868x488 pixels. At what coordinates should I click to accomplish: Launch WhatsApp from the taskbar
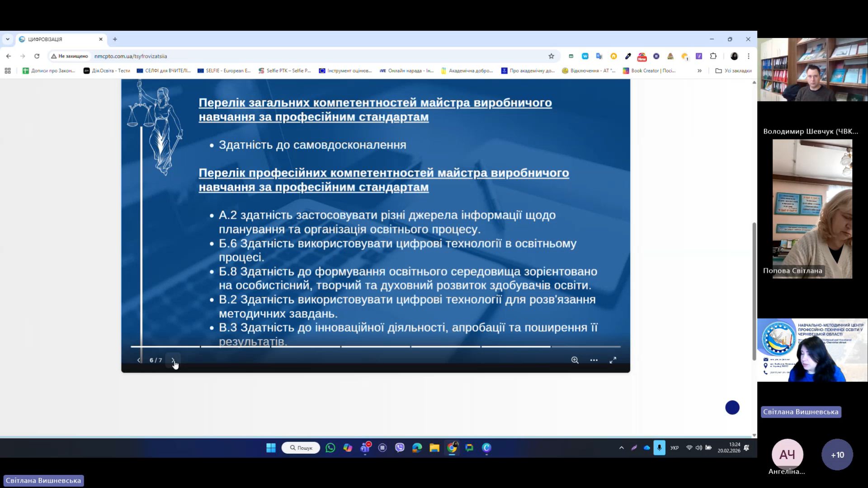(x=330, y=448)
